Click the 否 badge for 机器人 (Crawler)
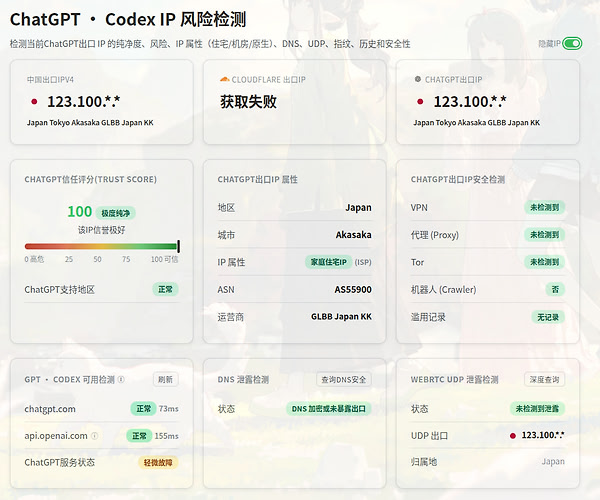600x500 pixels. tap(555, 290)
